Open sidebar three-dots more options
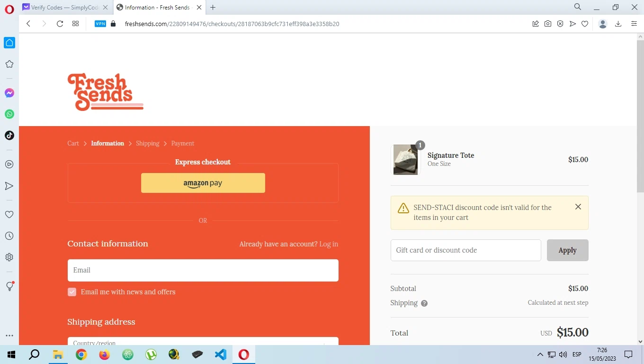This screenshot has width=644, height=364. pos(9,336)
